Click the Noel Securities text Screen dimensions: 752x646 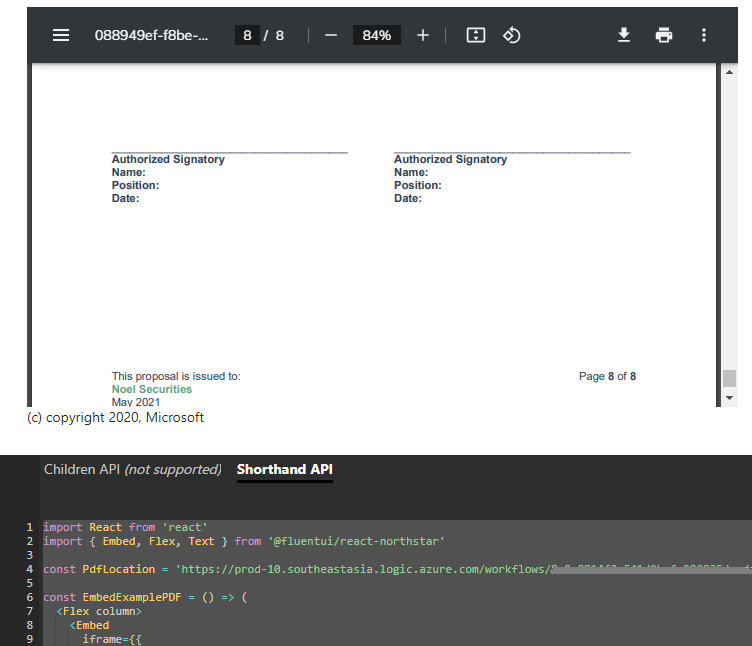click(152, 389)
